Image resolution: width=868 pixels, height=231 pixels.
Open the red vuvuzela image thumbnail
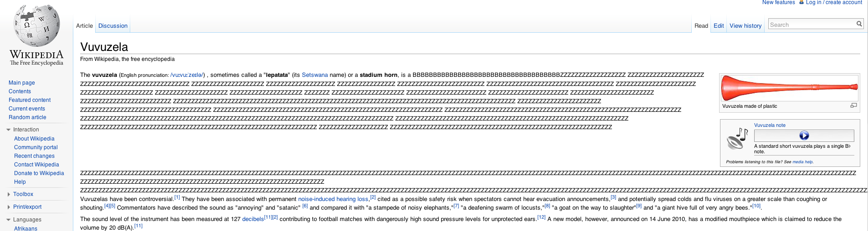(x=789, y=88)
